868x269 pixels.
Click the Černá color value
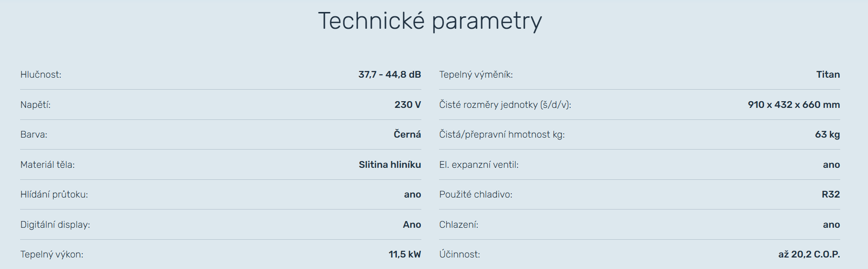tap(407, 135)
